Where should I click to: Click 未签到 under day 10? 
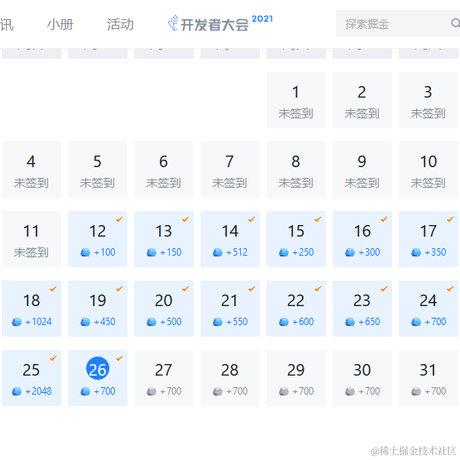point(428,183)
